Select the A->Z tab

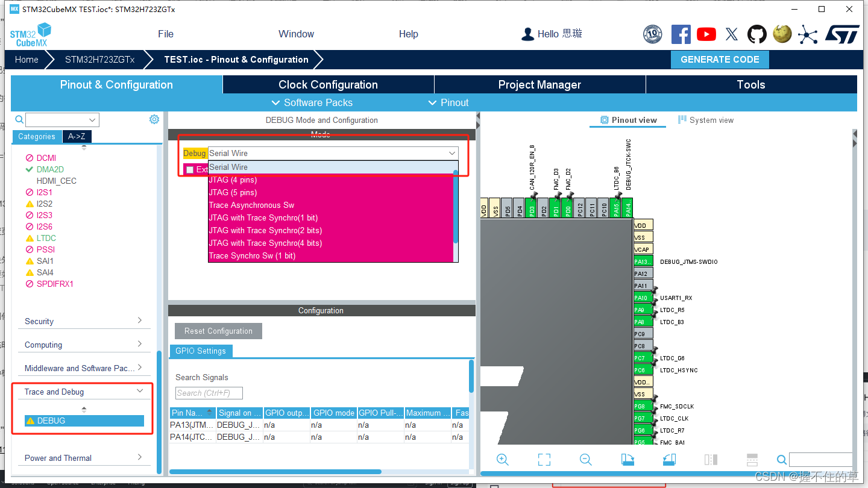(77, 136)
